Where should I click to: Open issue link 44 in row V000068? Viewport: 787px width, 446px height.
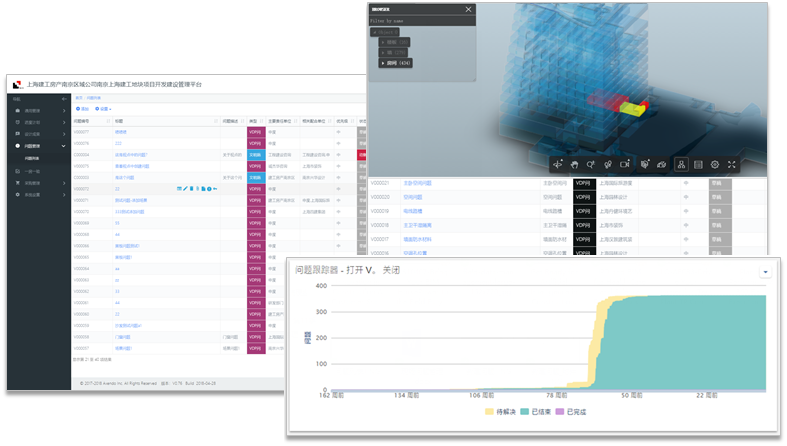pos(117,235)
